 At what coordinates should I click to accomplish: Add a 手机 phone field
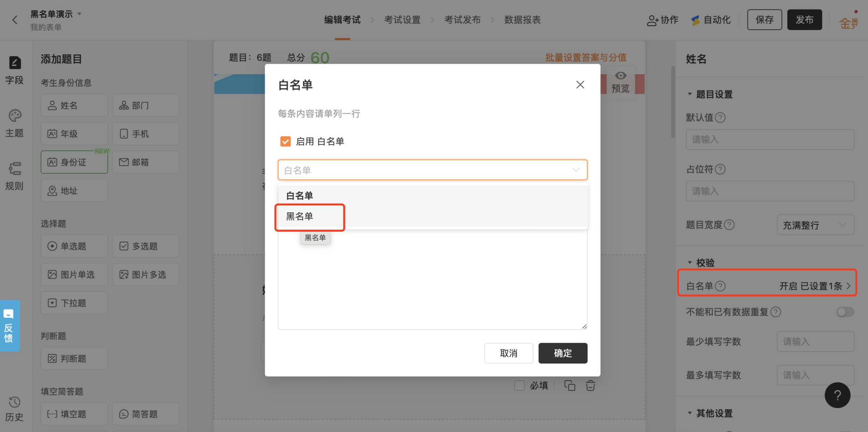click(x=145, y=134)
